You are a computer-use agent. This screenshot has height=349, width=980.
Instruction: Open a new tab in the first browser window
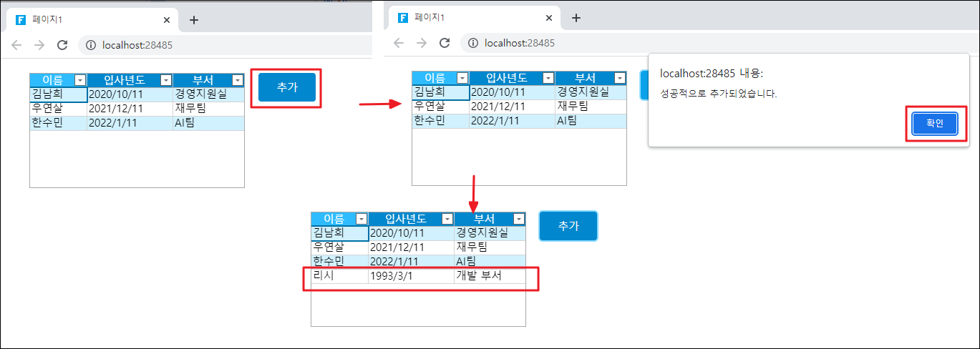coord(193,20)
